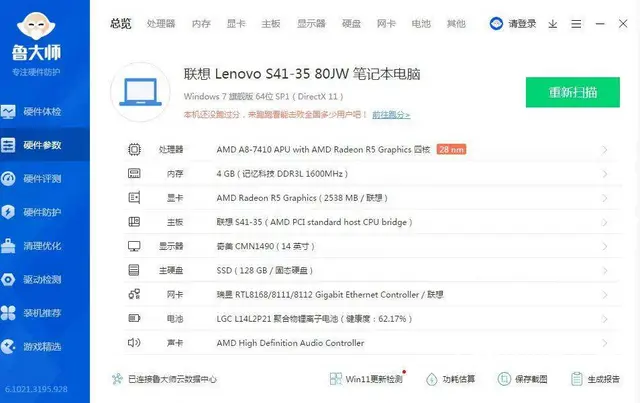Expand the 声卡 row chevron
Viewport: 640px width, 403px height.
coord(604,343)
